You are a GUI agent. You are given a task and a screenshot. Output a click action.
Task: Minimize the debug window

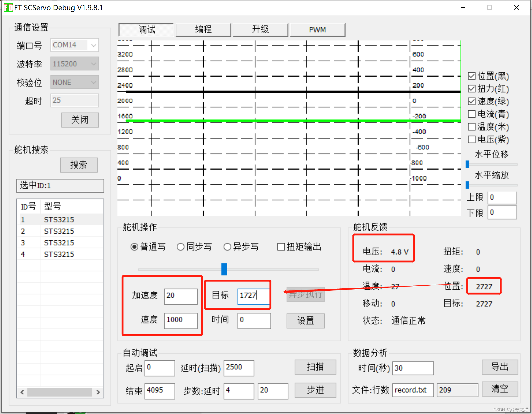463,8
